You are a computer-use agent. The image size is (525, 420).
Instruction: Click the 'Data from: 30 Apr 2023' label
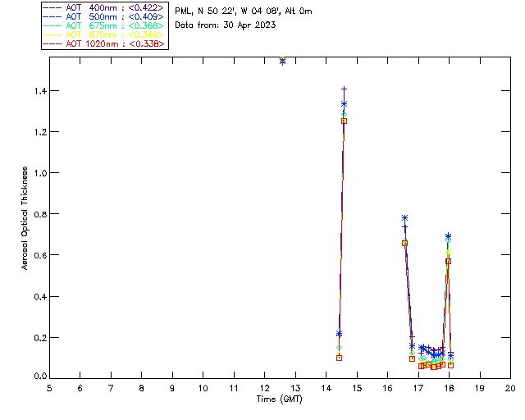pos(226,25)
